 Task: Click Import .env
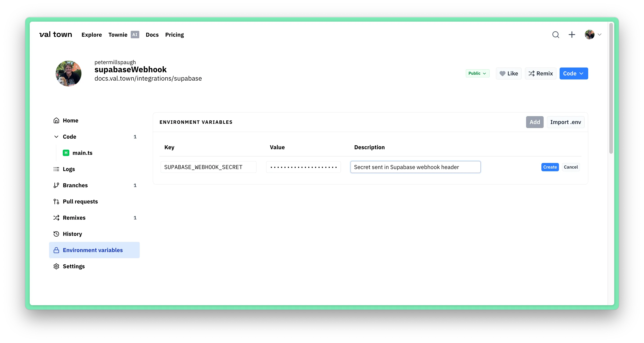pyautogui.click(x=565, y=122)
